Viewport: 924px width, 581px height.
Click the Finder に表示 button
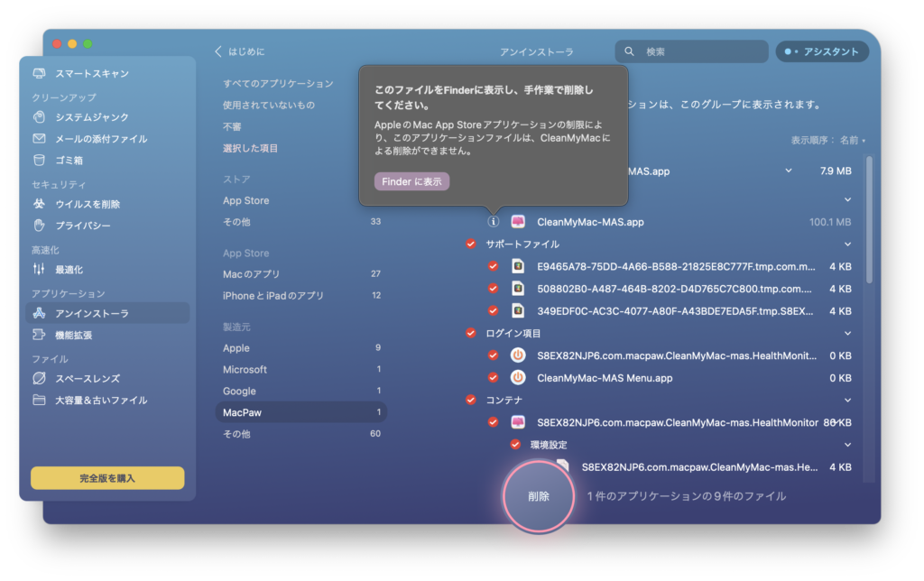pyautogui.click(x=411, y=181)
